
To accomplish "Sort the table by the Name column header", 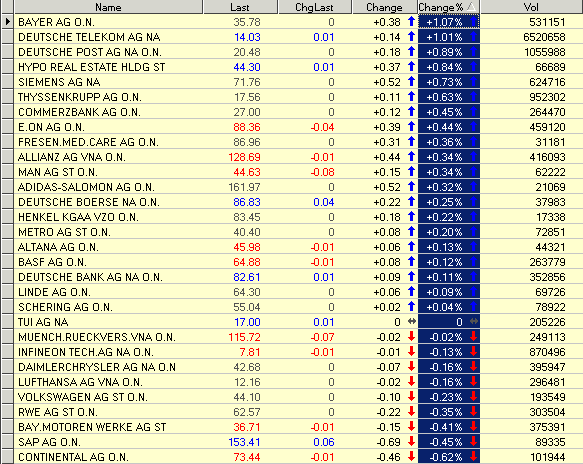I will point(109,7).
